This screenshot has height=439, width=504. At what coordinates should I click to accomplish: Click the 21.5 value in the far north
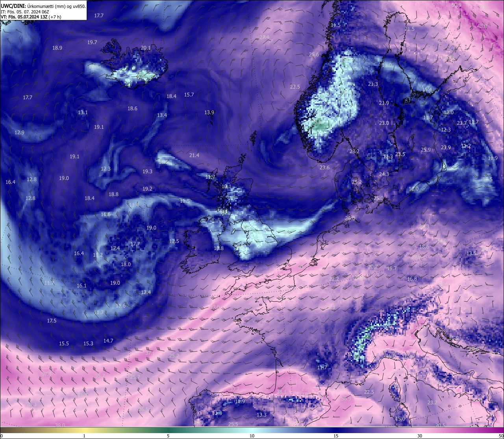coord(409,29)
